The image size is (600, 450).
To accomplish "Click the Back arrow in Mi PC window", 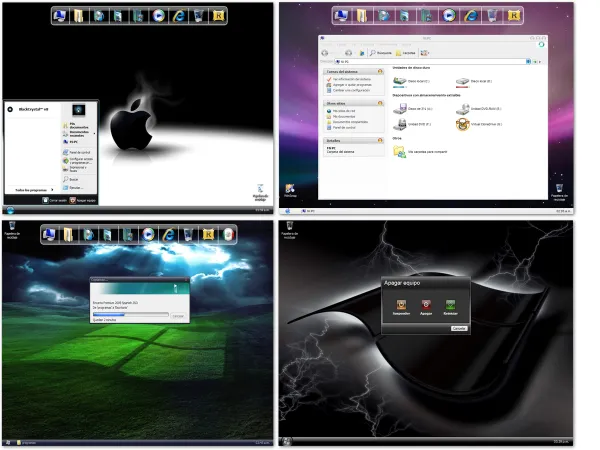I will 325,53.
